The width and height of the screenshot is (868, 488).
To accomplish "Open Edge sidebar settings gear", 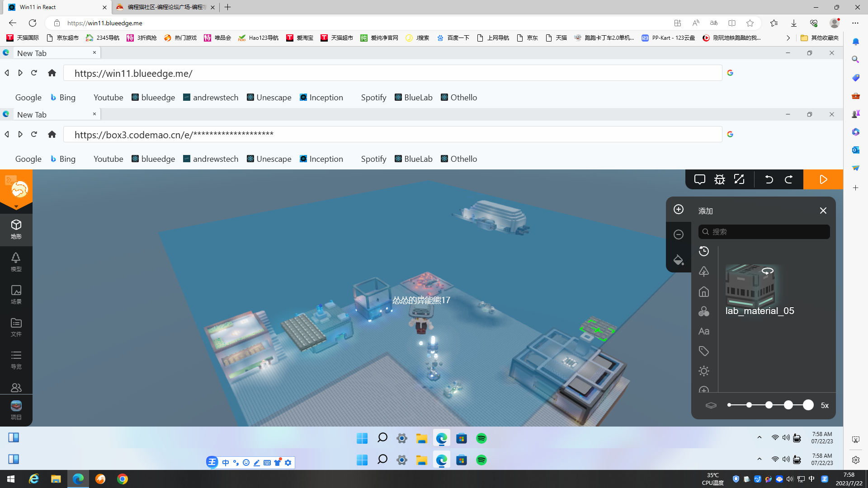I will tap(856, 460).
